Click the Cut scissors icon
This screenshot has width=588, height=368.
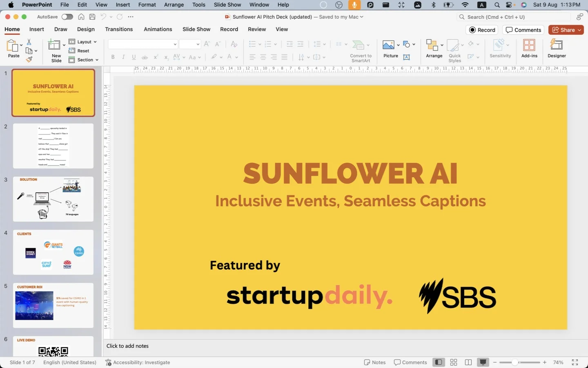click(29, 42)
